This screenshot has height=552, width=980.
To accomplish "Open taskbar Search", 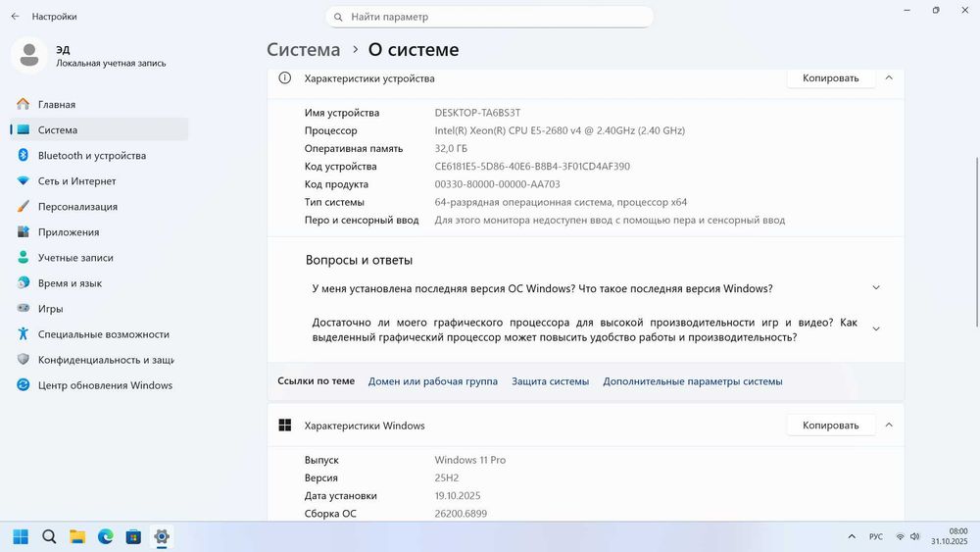I will (49, 536).
